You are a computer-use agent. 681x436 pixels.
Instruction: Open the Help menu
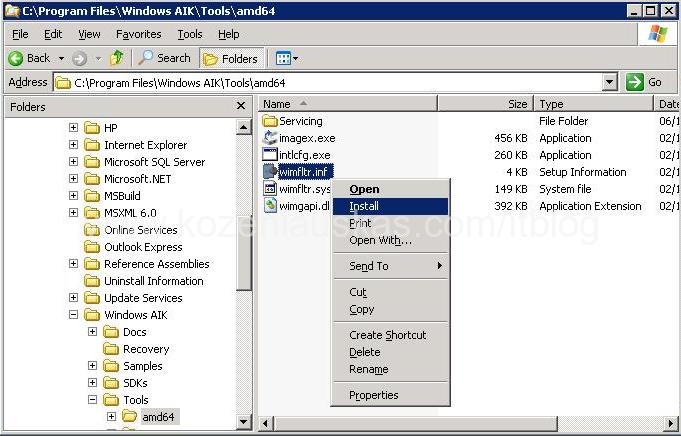(228, 34)
